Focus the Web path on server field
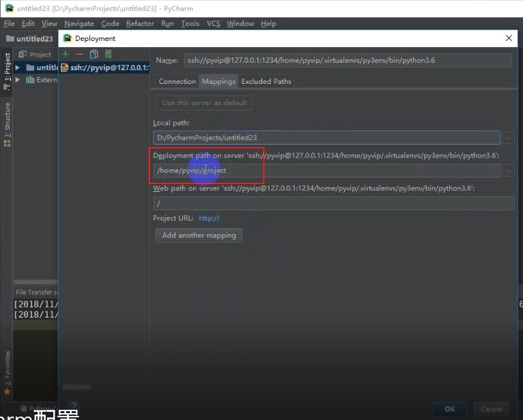This screenshot has width=523, height=420. click(334, 203)
